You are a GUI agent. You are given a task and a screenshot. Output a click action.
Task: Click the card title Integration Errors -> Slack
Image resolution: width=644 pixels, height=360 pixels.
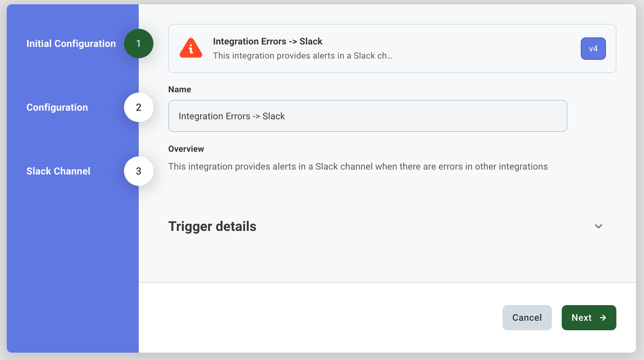click(x=268, y=41)
